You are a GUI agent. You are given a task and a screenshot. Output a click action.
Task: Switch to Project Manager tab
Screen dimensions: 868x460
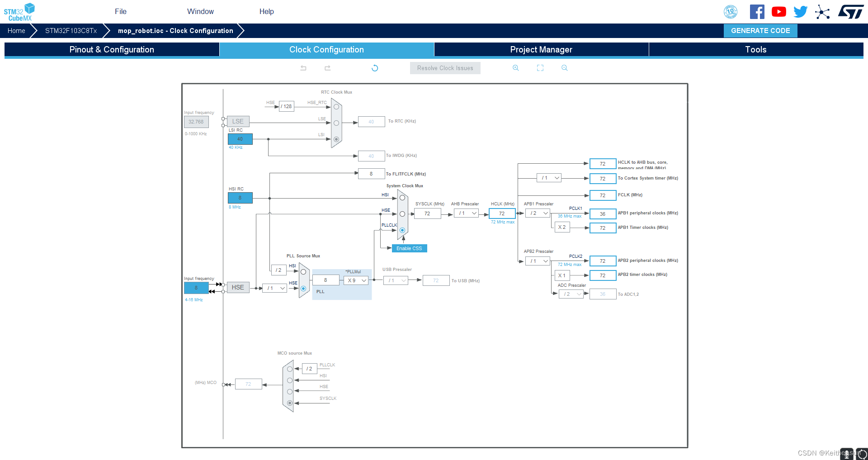point(541,50)
